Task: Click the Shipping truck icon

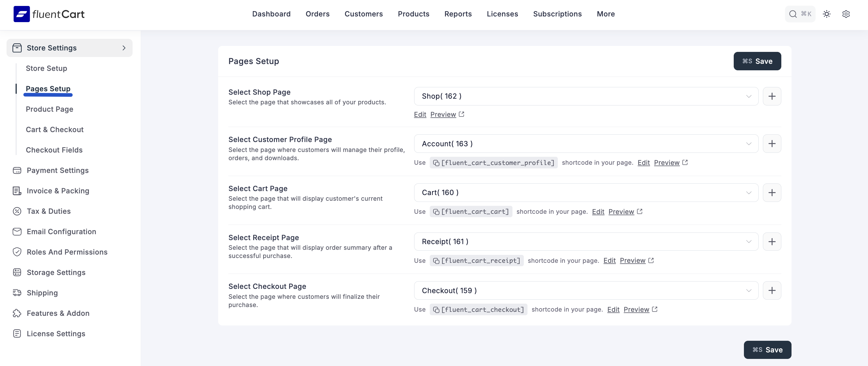Action: (17, 293)
